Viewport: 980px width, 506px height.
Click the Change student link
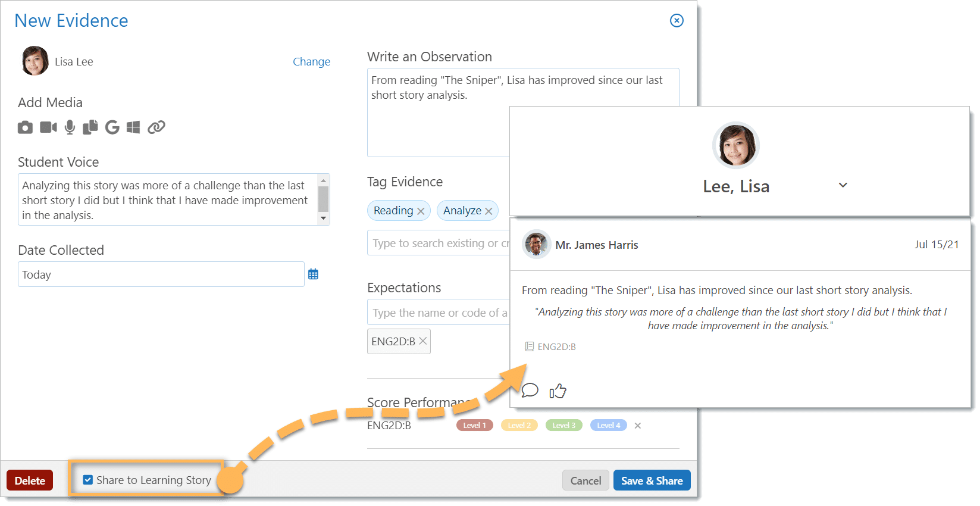click(x=311, y=61)
